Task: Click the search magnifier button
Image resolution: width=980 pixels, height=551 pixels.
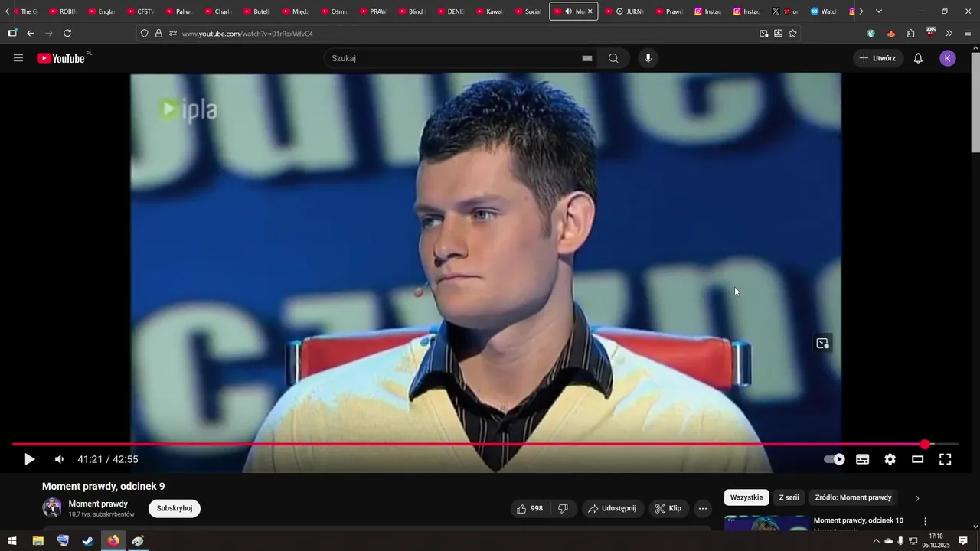Action: point(613,58)
